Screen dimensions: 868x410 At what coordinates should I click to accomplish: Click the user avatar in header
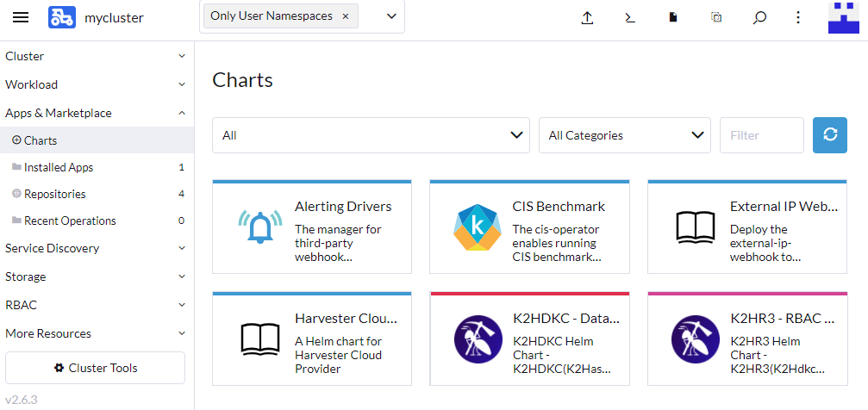click(844, 17)
